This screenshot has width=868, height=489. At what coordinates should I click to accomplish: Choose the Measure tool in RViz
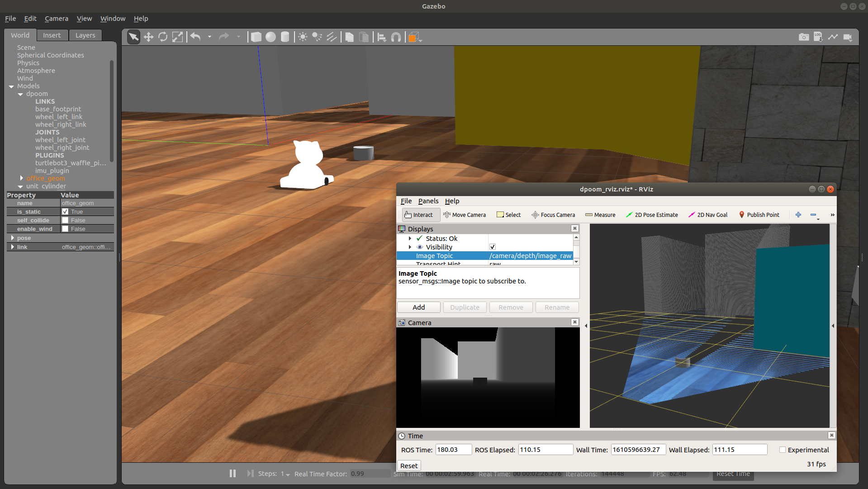(x=600, y=215)
